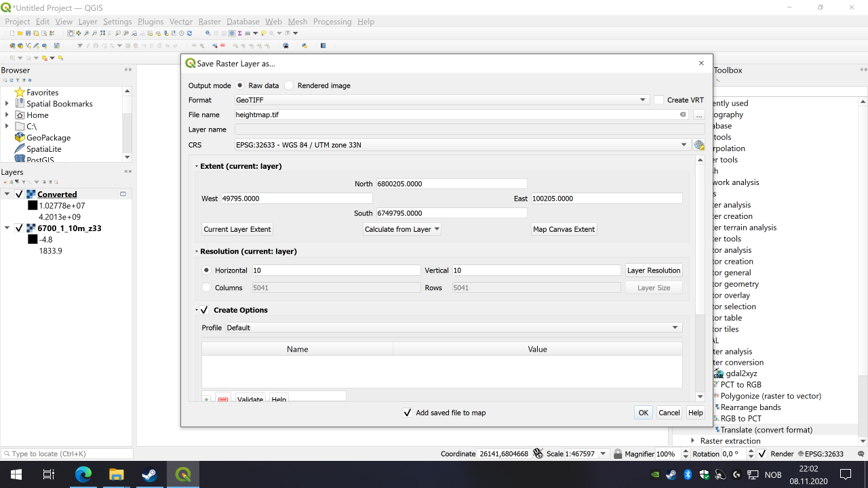Image resolution: width=868 pixels, height=488 pixels.
Task: Select the Rendered image output mode
Action: [290, 85]
